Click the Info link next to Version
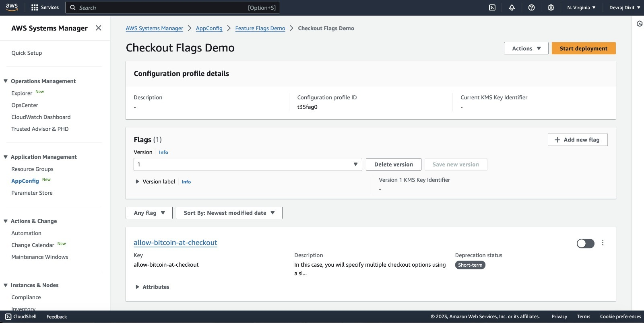The image size is (644, 323). (163, 152)
